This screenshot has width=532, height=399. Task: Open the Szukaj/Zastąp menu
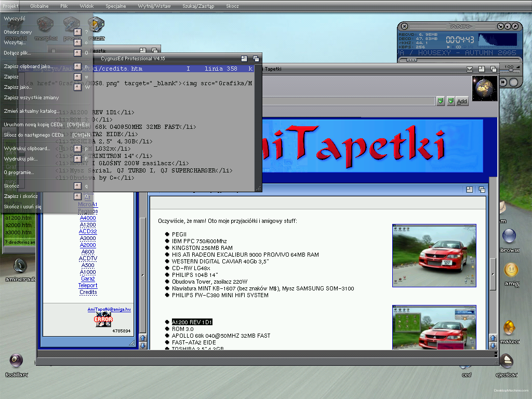coord(198,6)
